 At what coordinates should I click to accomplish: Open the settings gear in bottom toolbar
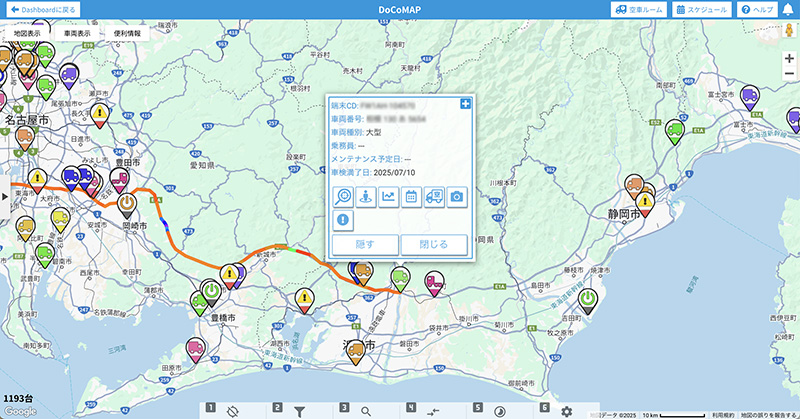click(567, 410)
